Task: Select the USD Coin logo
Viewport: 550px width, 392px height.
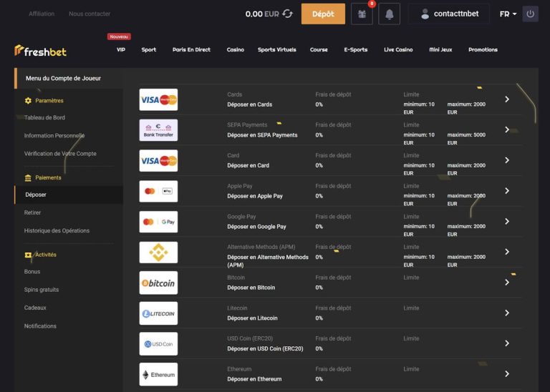Action: point(158,343)
